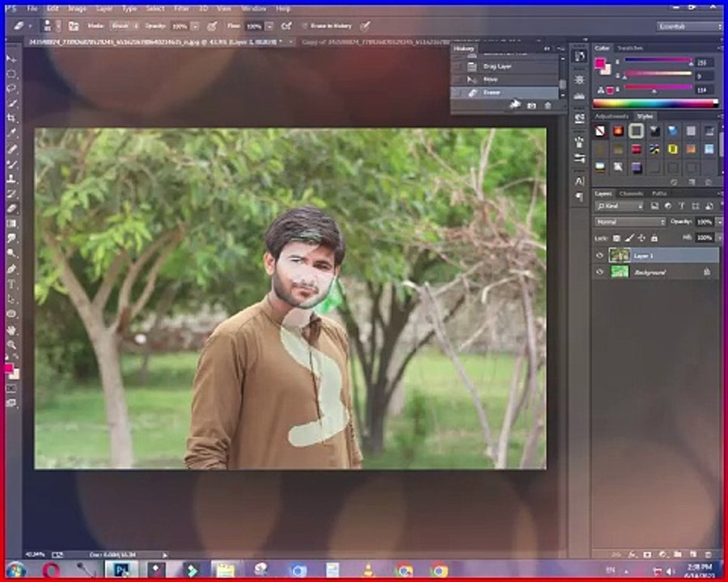The height and width of the screenshot is (582, 728).
Task: Select the Crop tool
Action: coord(11,118)
